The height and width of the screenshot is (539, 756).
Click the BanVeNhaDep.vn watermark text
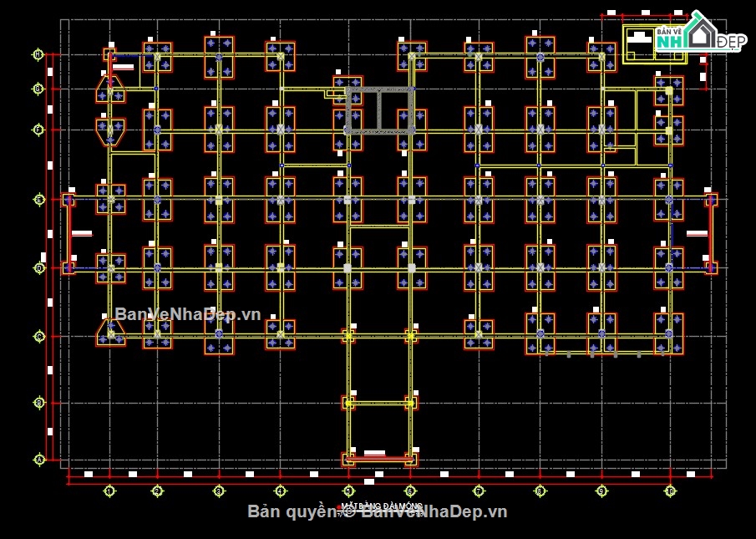(188, 314)
